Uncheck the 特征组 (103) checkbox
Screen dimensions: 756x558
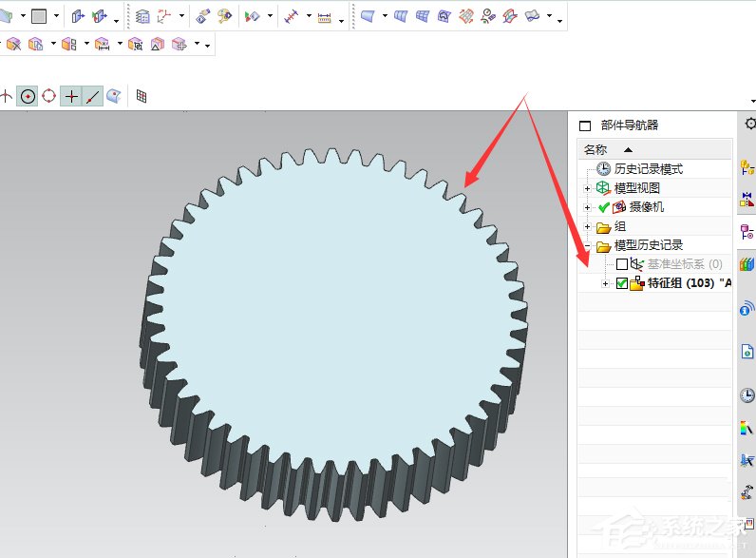622,283
